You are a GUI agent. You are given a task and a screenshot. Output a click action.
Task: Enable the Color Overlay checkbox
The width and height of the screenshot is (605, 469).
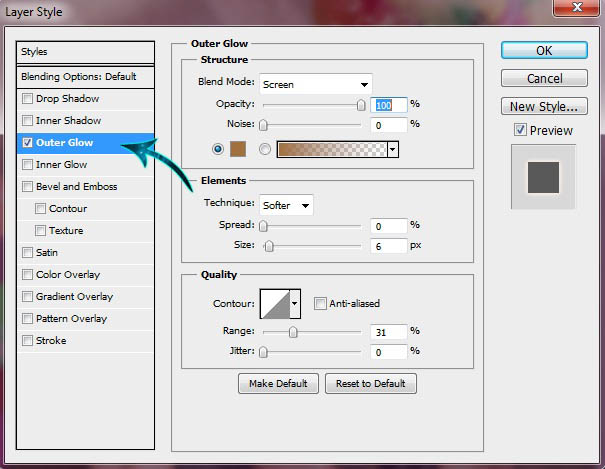[x=27, y=275]
